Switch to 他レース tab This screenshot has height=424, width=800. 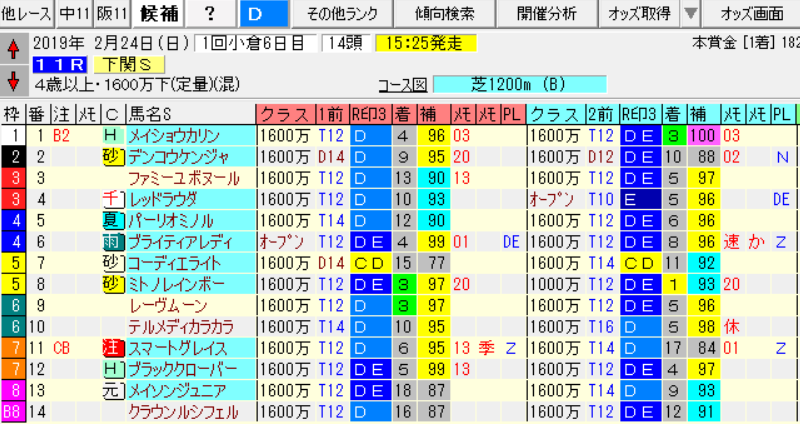click(27, 14)
